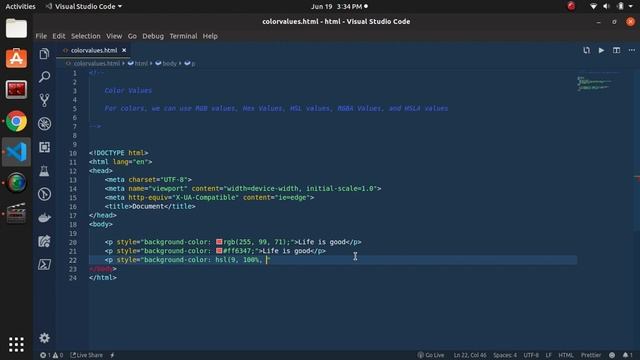The height and width of the screenshot is (360, 640).
Task: Open Files from the Ubuntu dock
Action: click(x=16, y=29)
